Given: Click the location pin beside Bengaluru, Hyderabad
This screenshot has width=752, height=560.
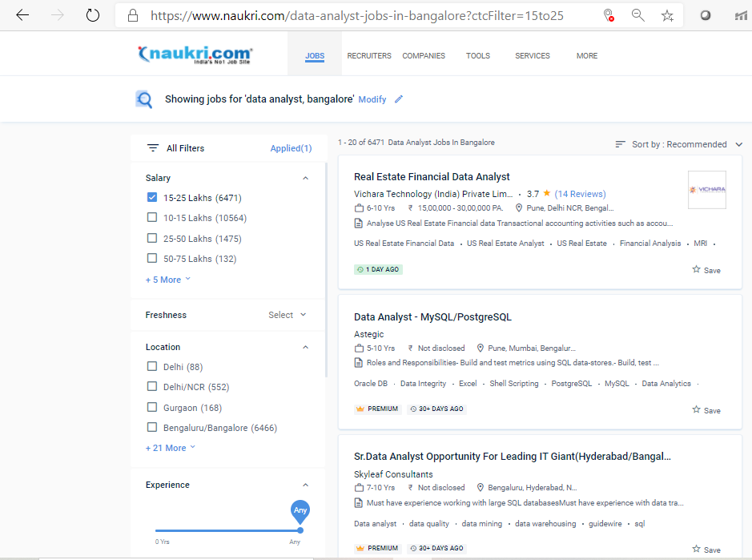Looking at the screenshot, I should pyautogui.click(x=480, y=488).
